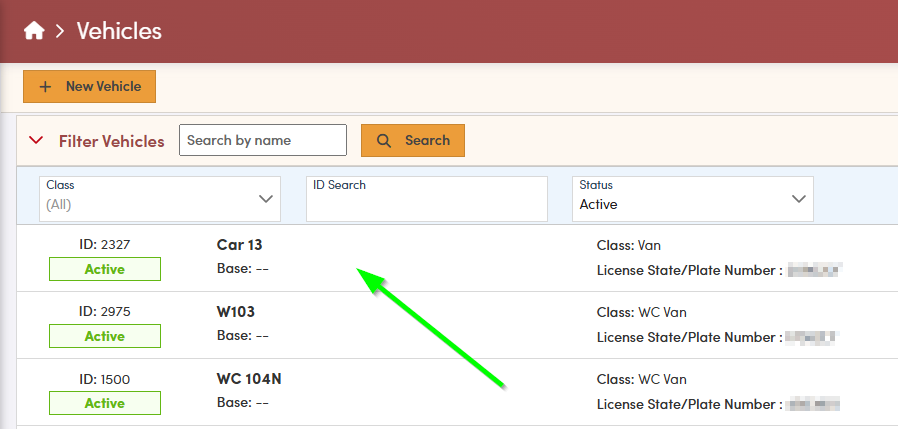Focus the Search by name field
Viewport: 898px width, 429px height.
[263, 141]
